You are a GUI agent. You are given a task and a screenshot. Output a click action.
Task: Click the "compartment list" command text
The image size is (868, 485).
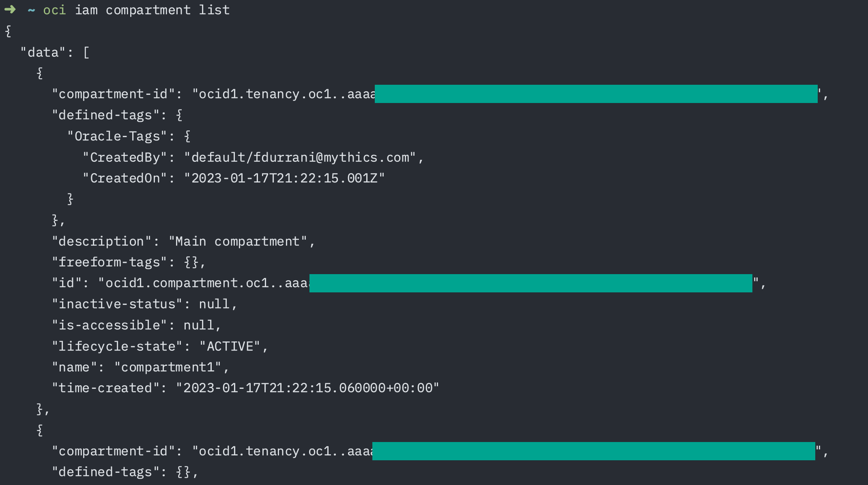tap(168, 10)
